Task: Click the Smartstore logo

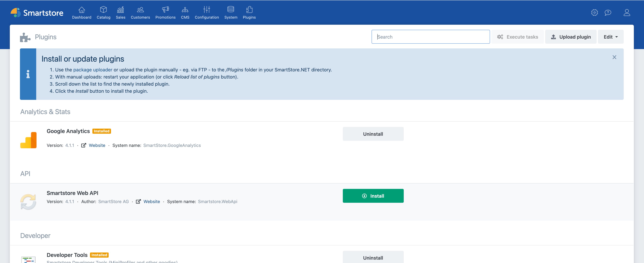Action: tap(37, 13)
